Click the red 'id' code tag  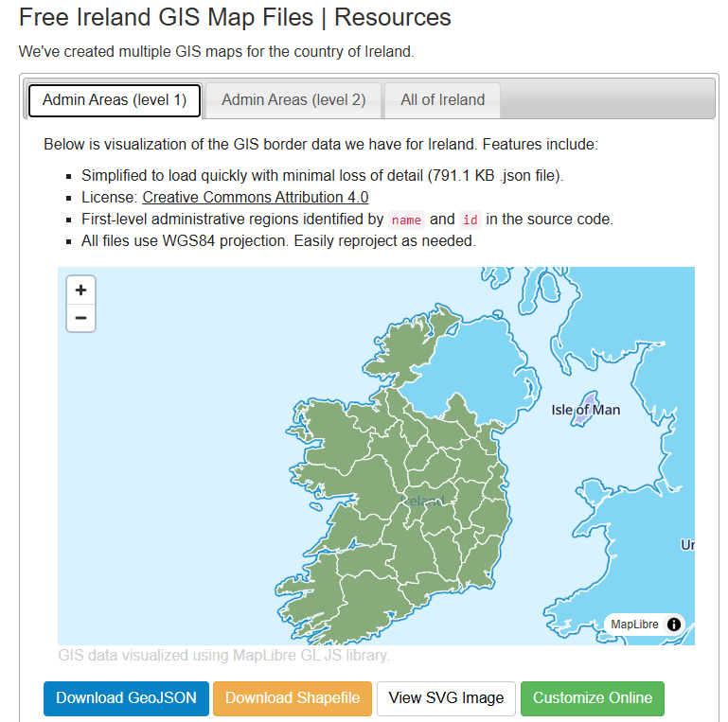pyautogui.click(x=470, y=220)
